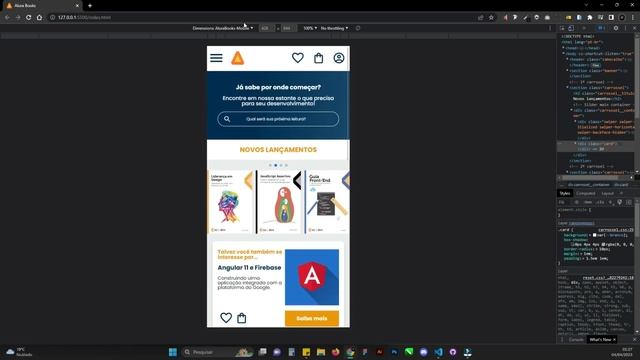
Task: Click the reset.css source link
Action: point(608,278)
